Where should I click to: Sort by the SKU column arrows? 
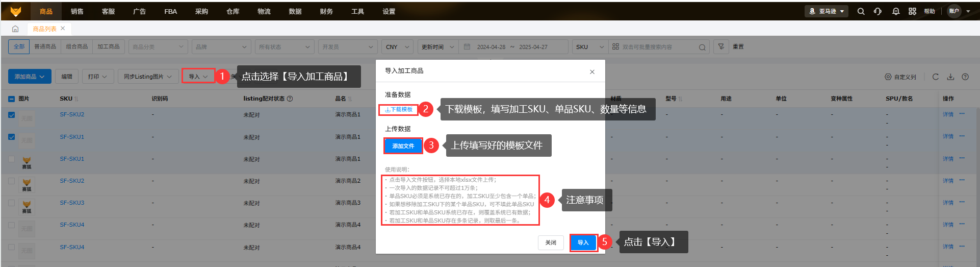pos(76,99)
